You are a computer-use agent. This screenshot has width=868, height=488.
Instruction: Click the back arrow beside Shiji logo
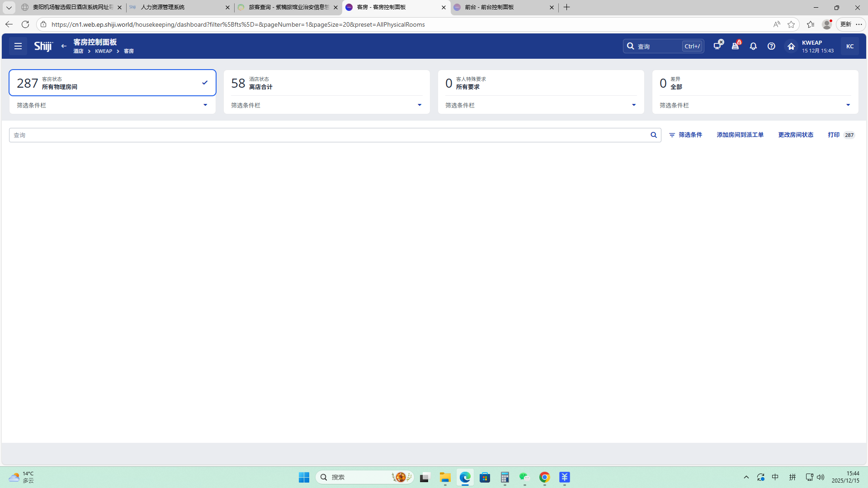[64, 46]
